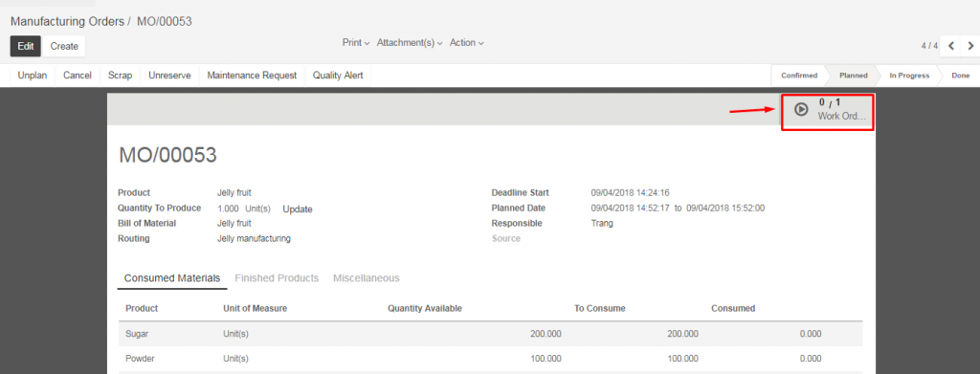Click Sugar's quantity available 200.000
The height and width of the screenshot is (374, 980).
click(546, 334)
